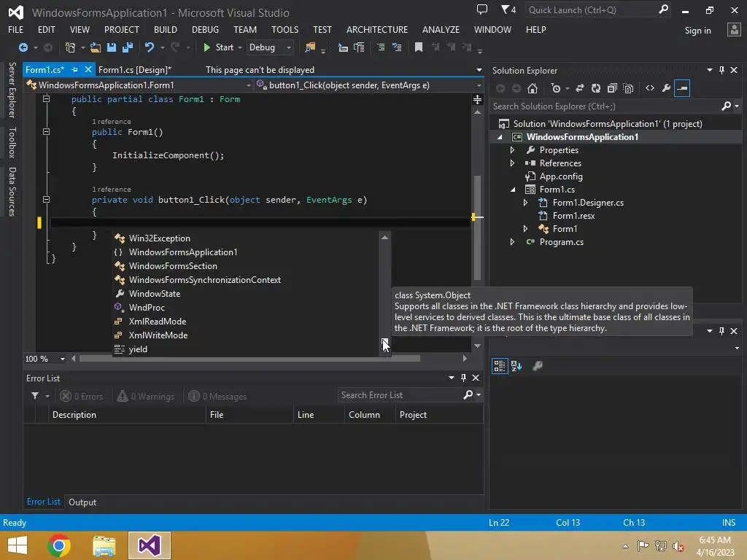Click the Property Pages wrench in Properties panel
This screenshot has width=747, height=560.
[538, 366]
